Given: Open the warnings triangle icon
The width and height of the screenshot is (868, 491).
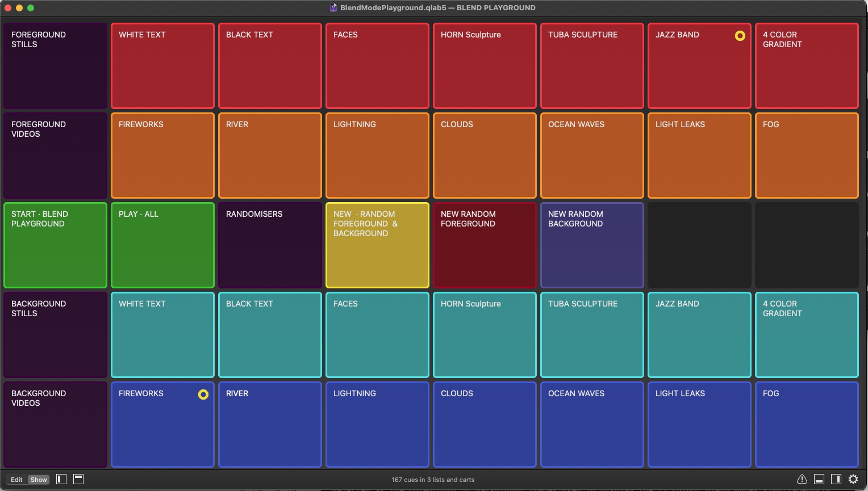Looking at the screenshot, I should click(x=802, y=479).
